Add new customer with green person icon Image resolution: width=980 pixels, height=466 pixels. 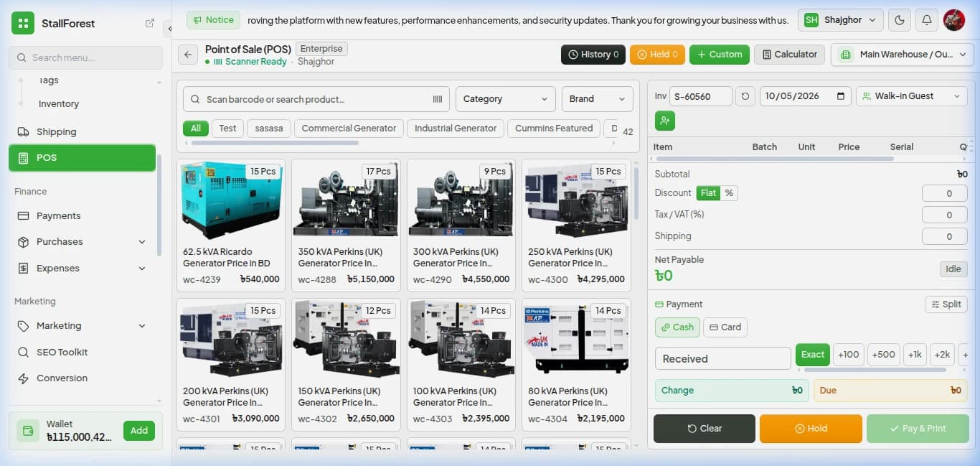665,121
